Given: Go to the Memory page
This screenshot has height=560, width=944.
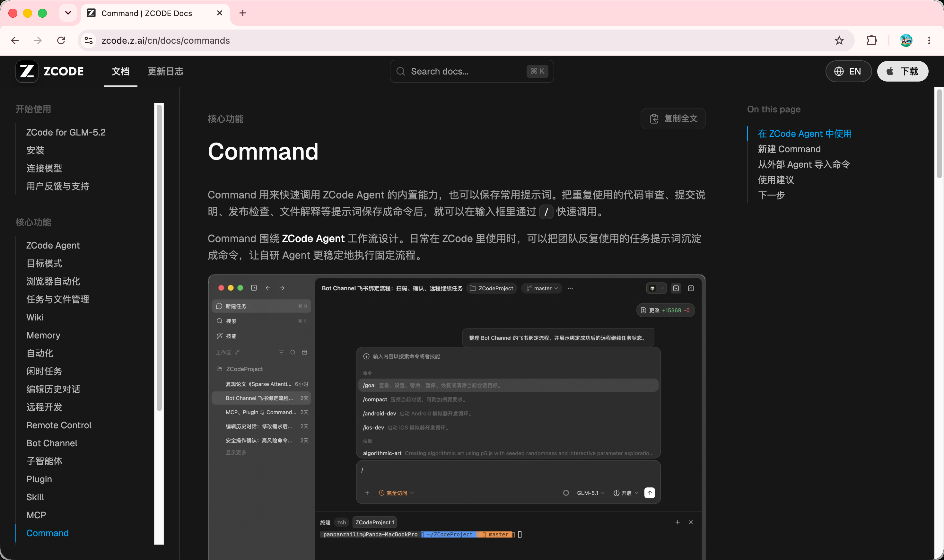Looking at the screenshot, I should tap(43, 335).
